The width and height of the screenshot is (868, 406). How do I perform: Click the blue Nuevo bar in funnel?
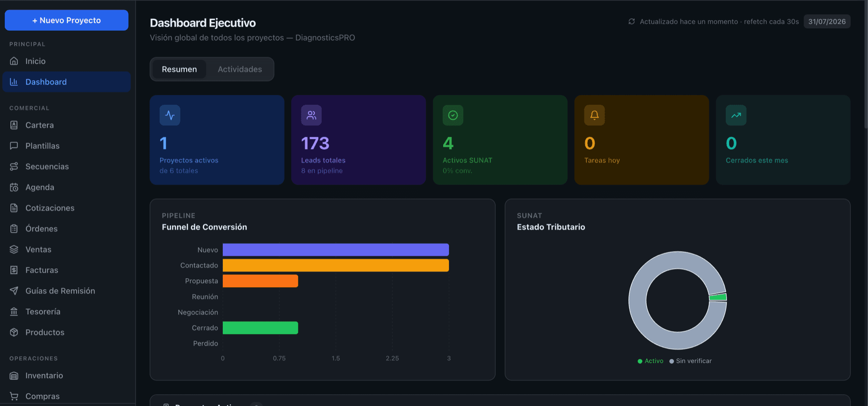[x=336, y=250]
